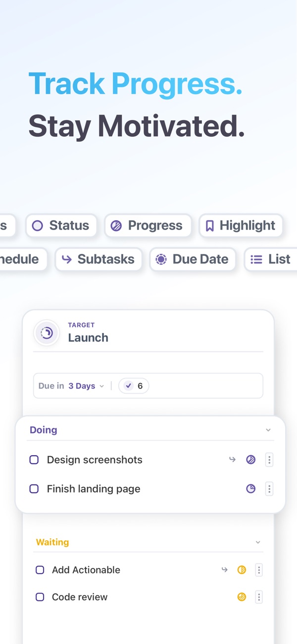Click the checkmark count badge showing 6
Image resolution: width=297 pixels, height=644 pixels.
click(x=134, y=386)
